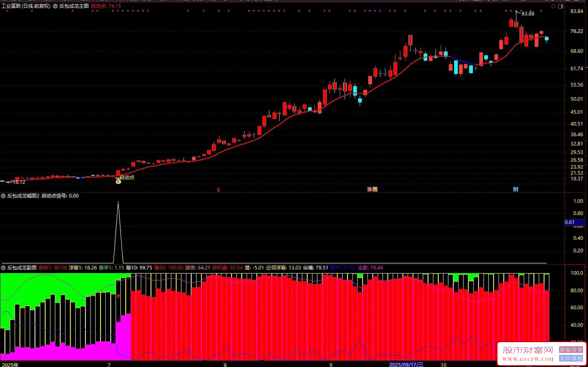Image resolution: width=588 pixels, height=367 pixels.
Task: Click the 反包成龙副图 indicator name
Action: [x=22, y=268]
